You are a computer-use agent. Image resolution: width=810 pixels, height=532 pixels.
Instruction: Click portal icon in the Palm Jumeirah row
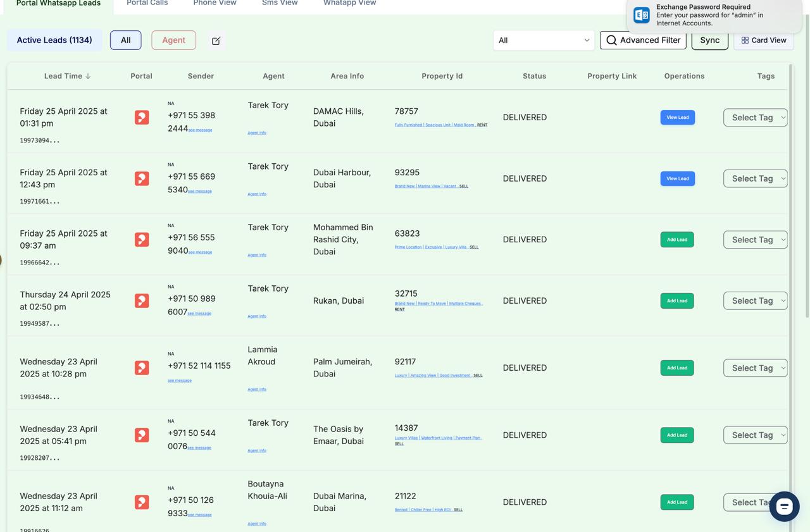(142, 368)
